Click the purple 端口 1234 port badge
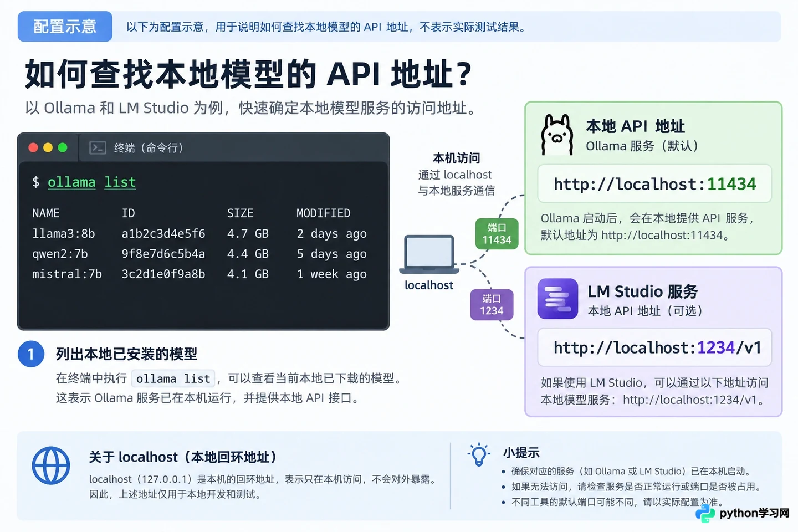Image resolution: width=798 pixels, height=532 pixels. click(492, 304)
